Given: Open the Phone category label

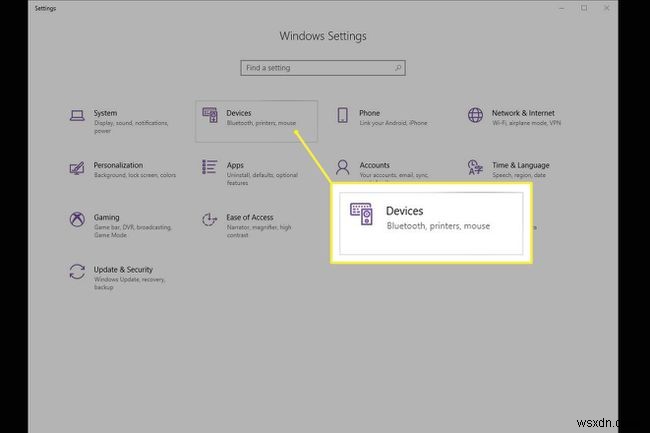Looking at the screenshot, I should point(369,113).
